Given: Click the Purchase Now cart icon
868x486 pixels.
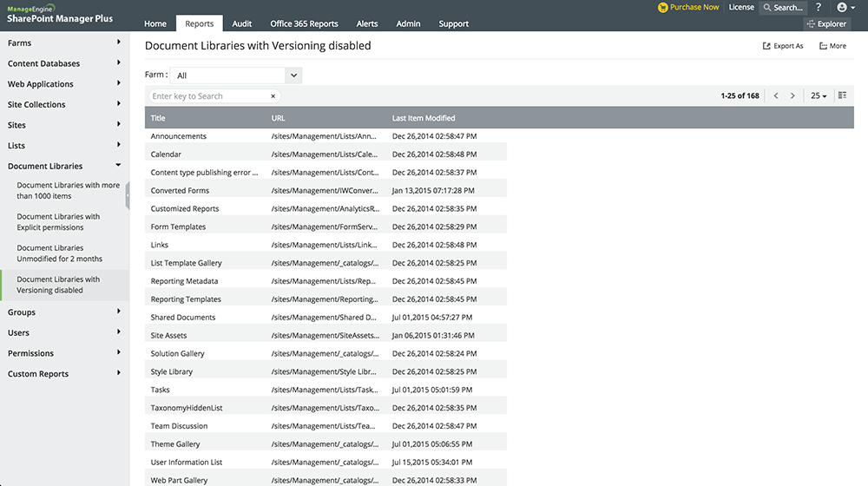Looking at the screenshot, I should pos(662,7).
